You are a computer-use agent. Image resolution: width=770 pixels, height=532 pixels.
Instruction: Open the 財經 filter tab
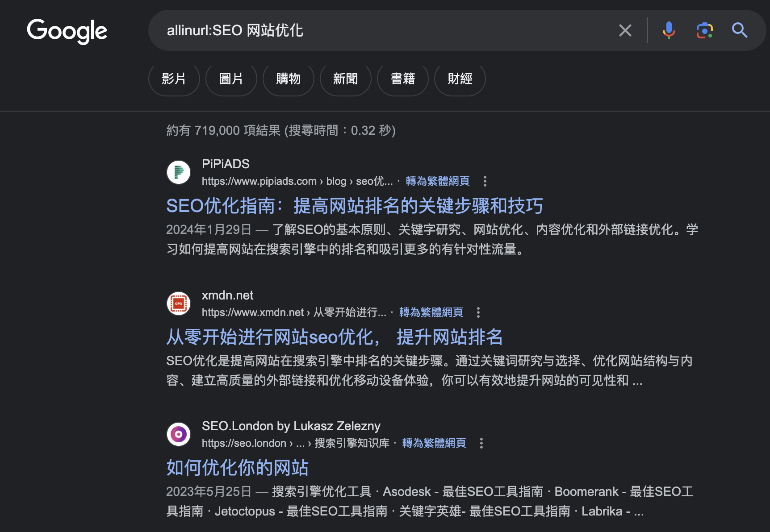[x=460, y=79]
